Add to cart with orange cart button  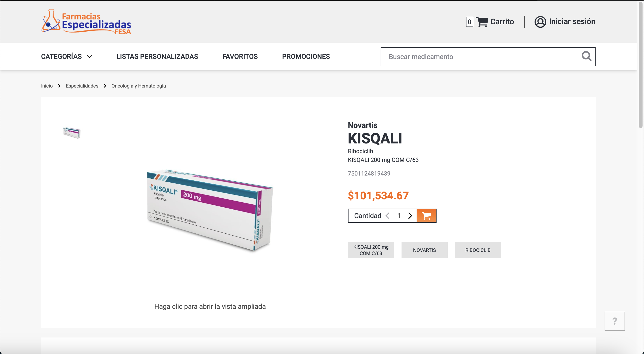pyautogui.click(x=427, y=215)
